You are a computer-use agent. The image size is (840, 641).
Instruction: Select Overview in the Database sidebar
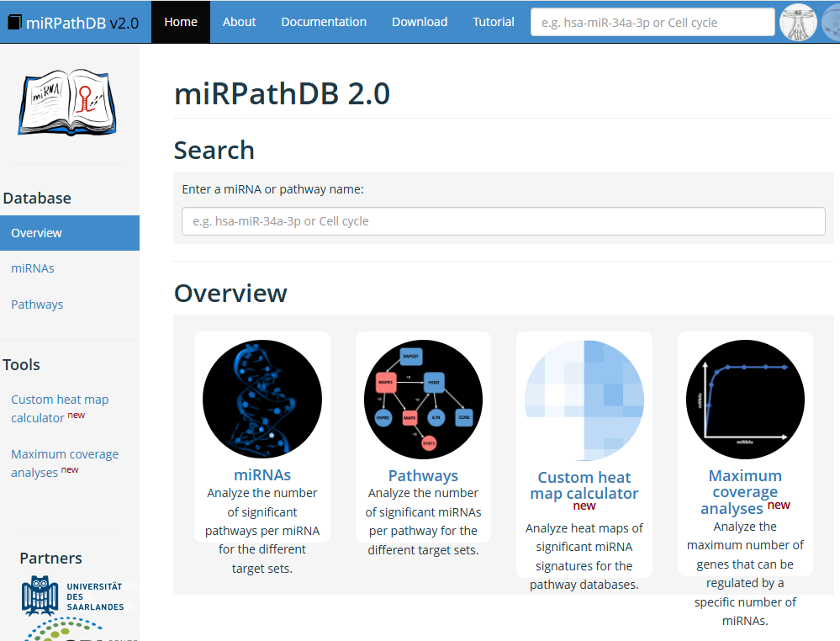point(37,233)
